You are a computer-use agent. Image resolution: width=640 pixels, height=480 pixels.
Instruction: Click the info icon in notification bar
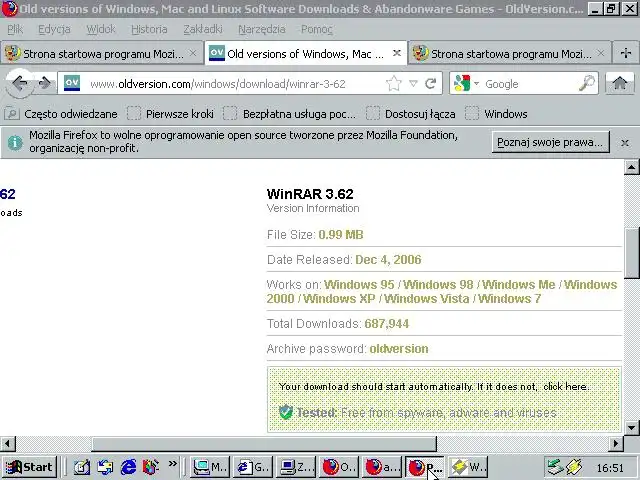[15, 142]
